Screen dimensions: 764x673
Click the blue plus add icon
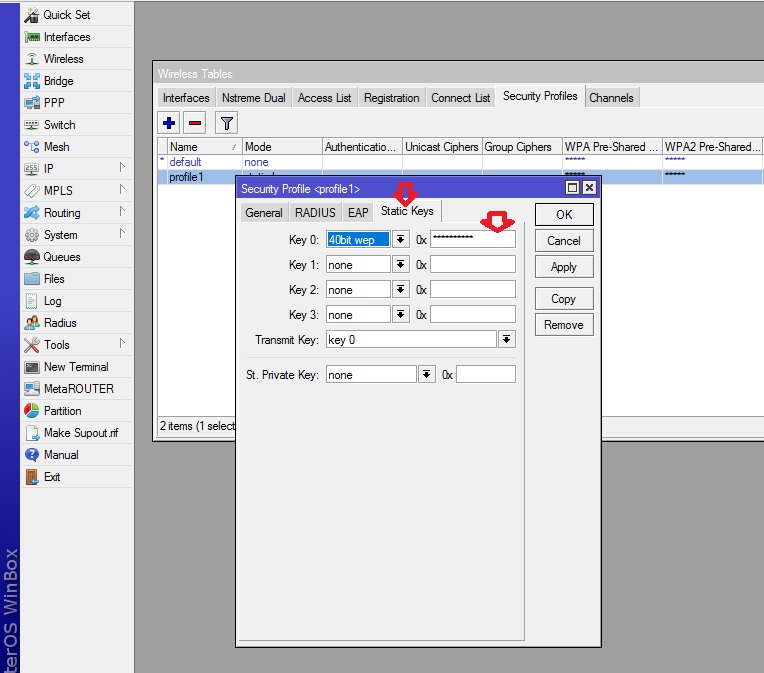tap(169, 123)
